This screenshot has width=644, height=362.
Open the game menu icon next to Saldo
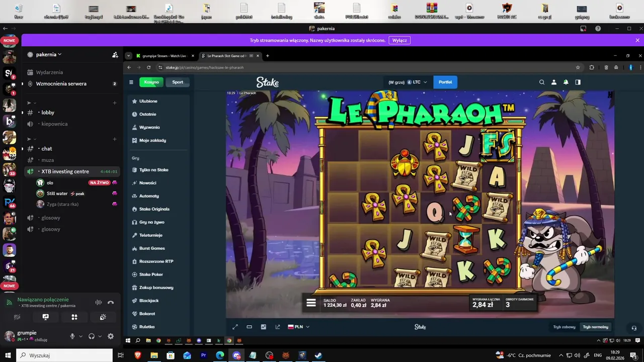[x=311, y=303]
